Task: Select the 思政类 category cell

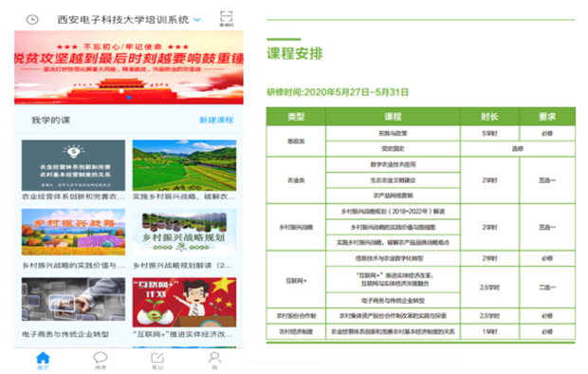Action: pos(296,141)
